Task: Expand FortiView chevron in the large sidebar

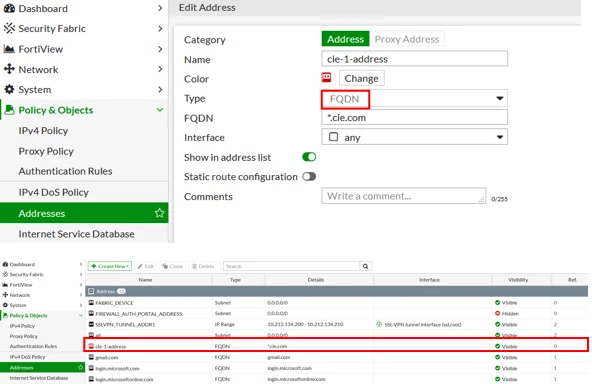Action: tap(160, 49)
